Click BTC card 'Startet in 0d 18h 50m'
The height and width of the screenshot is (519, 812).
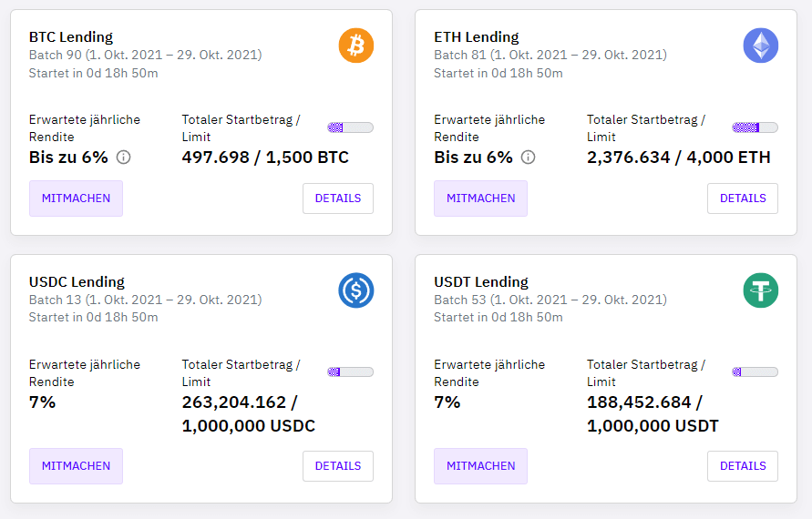point(93,74)
